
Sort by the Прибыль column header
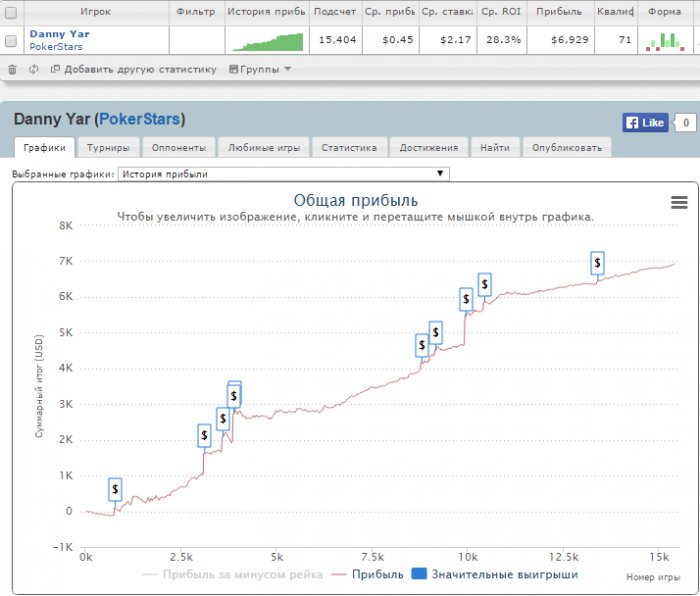click(559, 12)
